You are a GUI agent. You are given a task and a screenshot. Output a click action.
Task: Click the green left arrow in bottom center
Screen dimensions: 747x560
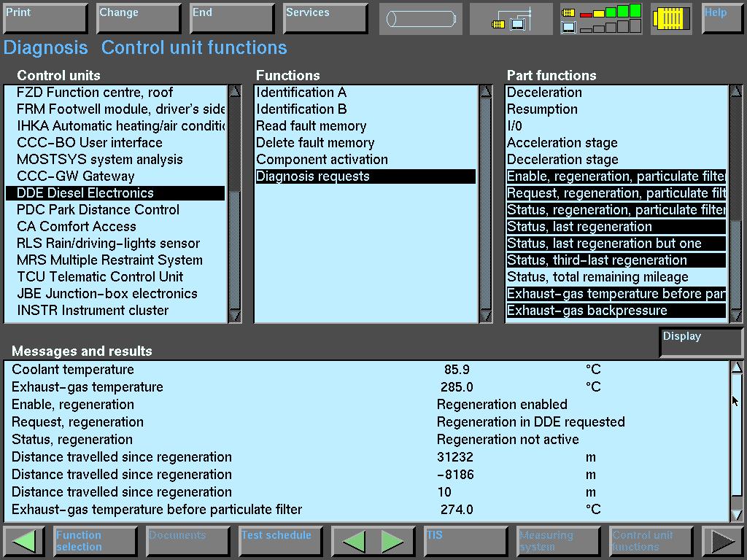[355, 541]
